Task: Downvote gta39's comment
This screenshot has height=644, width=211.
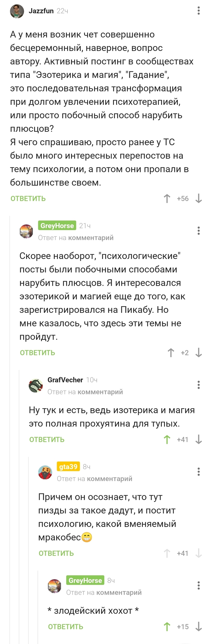Action: click(199, 553)
